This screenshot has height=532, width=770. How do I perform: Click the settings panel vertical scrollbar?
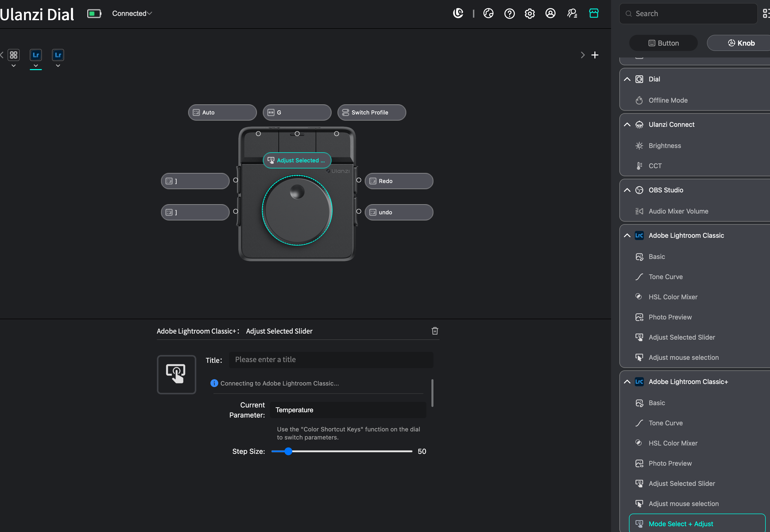[432, 393]
